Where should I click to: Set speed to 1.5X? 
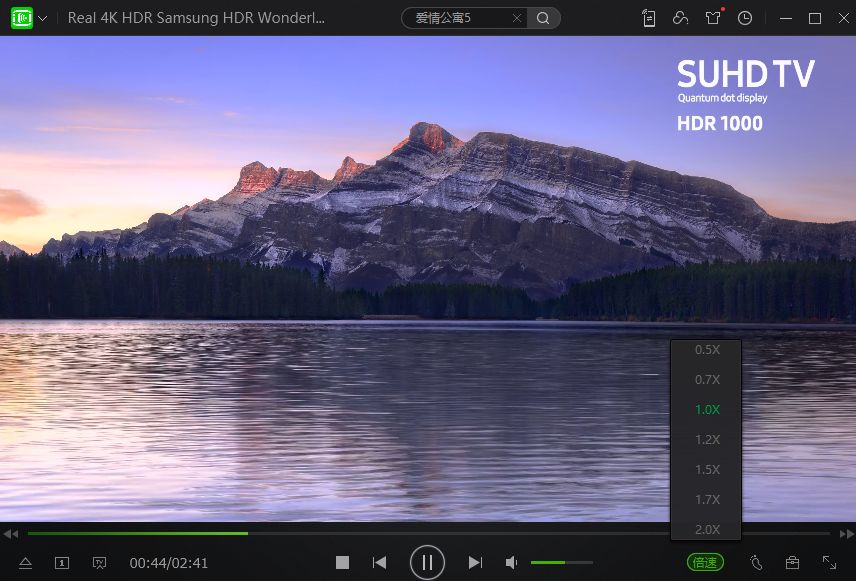point(706,470)
